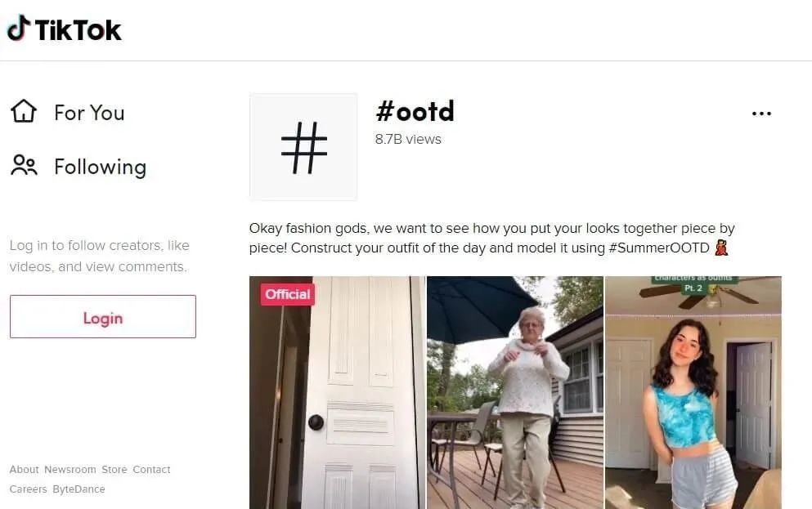Screen dimensions: 812x509
Task: Go to the Following feed
Action: (x=100, y=167)
